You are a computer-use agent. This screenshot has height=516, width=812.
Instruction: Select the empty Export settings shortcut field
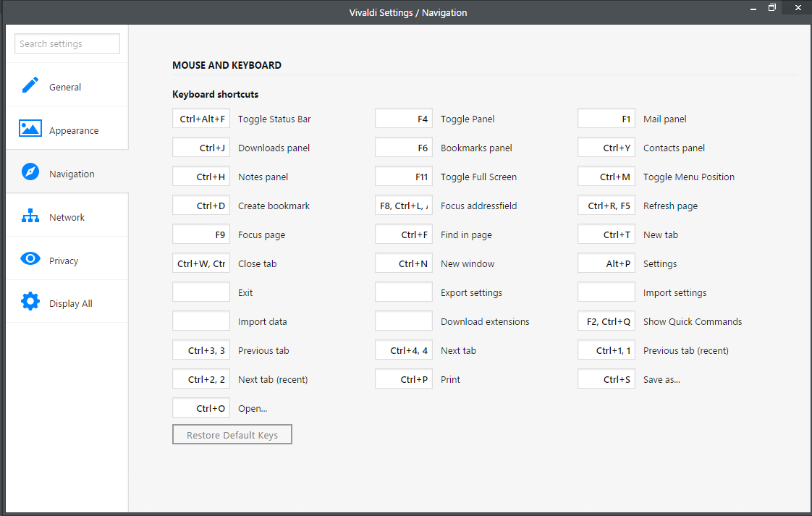pos(403,292)
